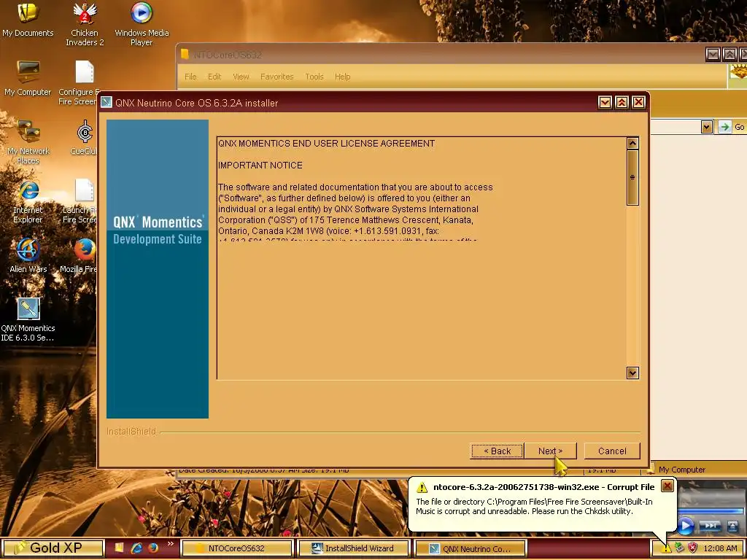This screenshot has height=560, width=747.
Task: Click the license agreement scrollbar thumb
Action: [632, 178]
